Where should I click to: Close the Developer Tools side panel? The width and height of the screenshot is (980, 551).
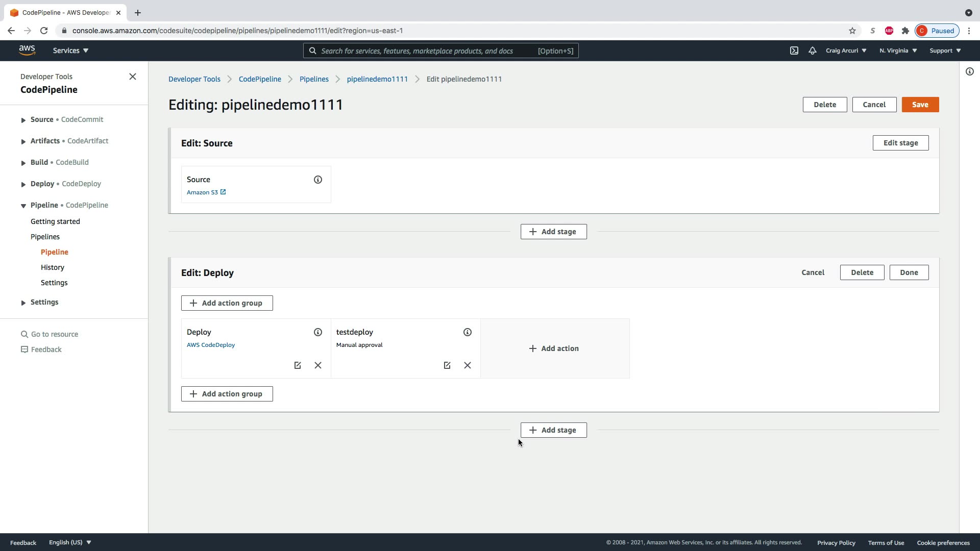(133, 77)
